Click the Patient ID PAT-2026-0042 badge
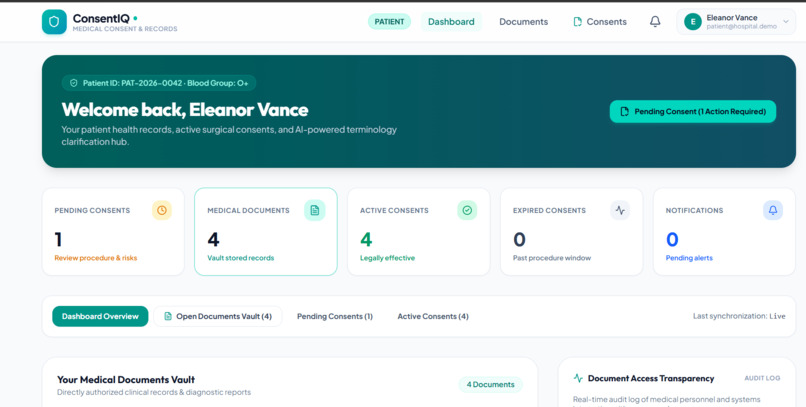806x407 pixels. (159, 83)
